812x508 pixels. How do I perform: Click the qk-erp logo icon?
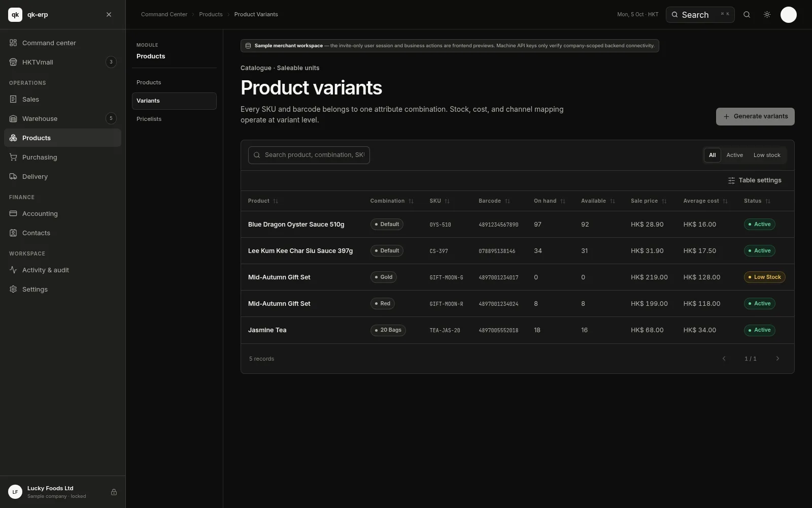click(x=15, y=15)
